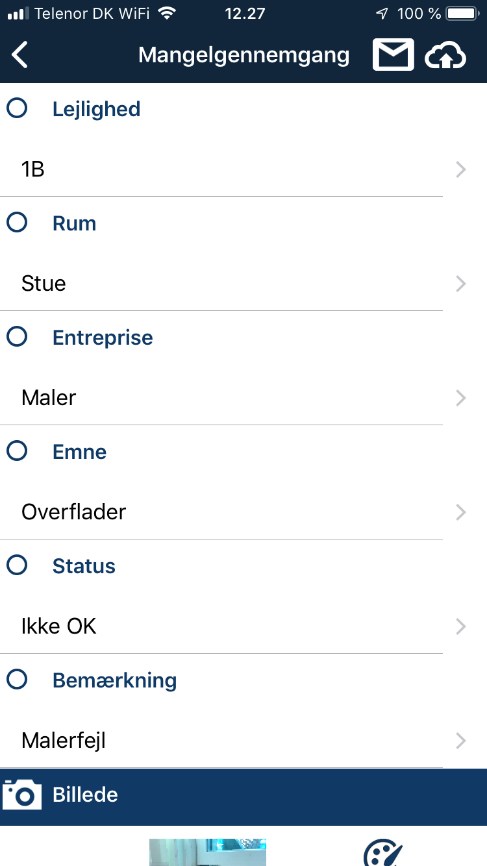
Task: Open the photo thumbnail below Billede
Action: pos(208,852)
